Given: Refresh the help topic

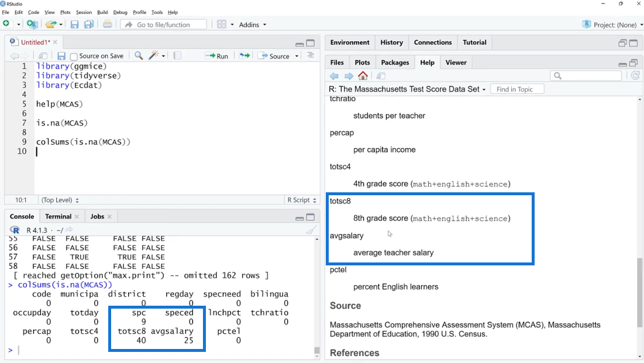Looking at the screenshot, I should pos(635,75).
